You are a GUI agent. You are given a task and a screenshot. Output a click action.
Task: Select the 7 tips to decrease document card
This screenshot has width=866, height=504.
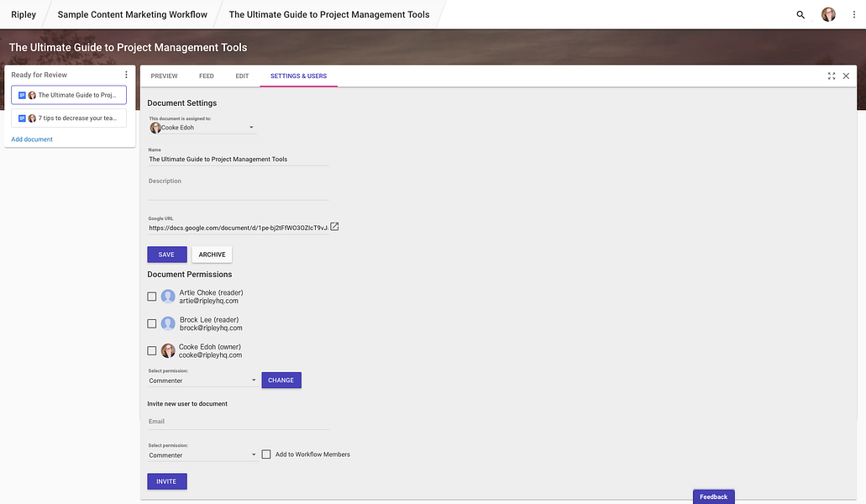pyautogui.click(x=69, y=118)
